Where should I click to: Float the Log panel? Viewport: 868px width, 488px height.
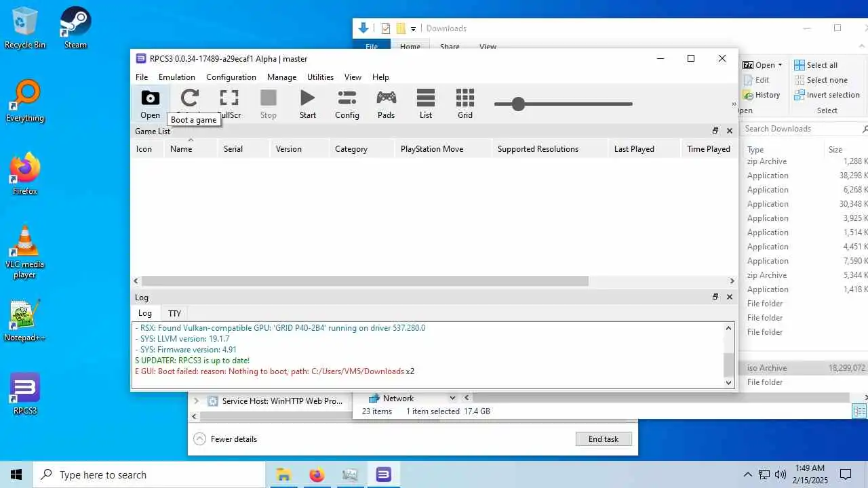715,297
